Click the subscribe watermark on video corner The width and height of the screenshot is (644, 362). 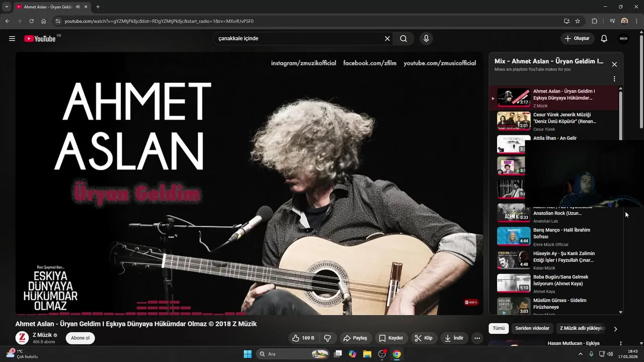[x=471, y=302]
